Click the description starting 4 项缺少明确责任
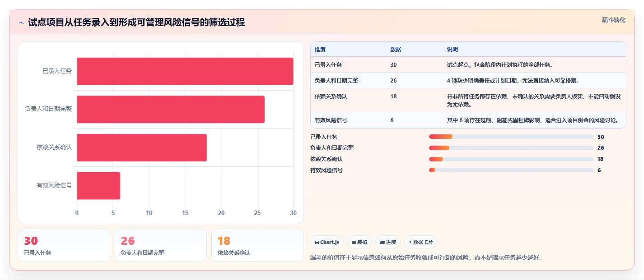Viewport: 644px width, 280px height. [x=513, y=81]
